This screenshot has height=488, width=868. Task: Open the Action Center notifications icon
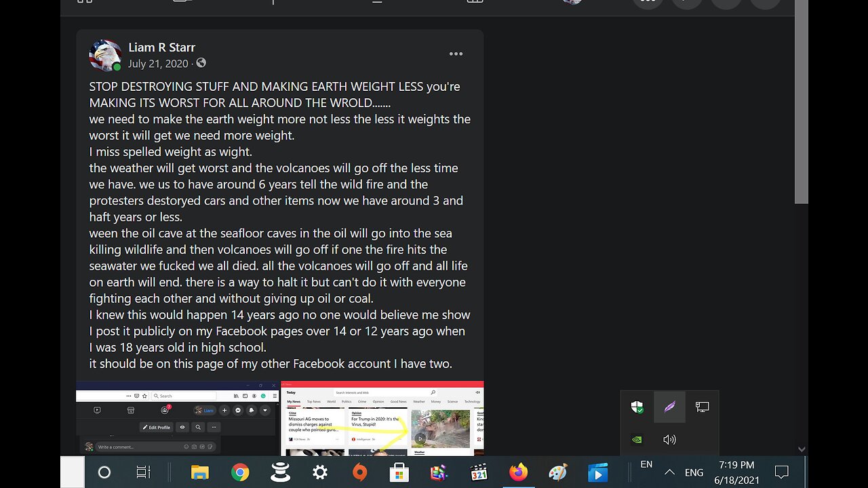781,472
